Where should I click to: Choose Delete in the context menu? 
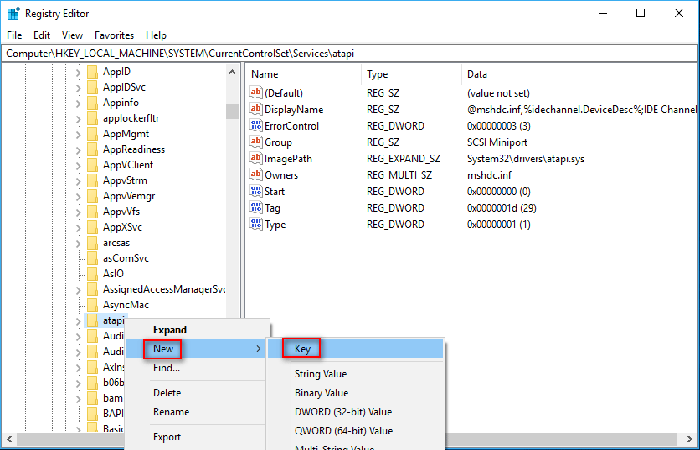pos(197,393)
